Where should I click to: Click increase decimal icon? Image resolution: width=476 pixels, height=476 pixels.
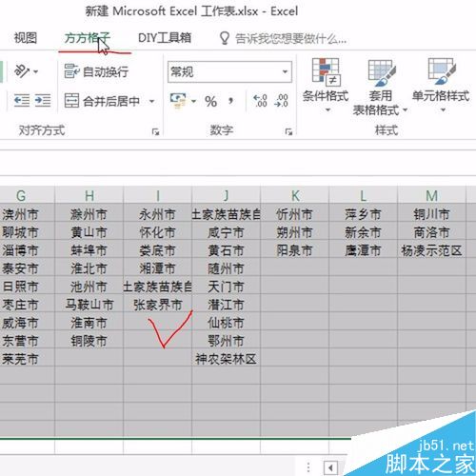click(x=261, y=101)
